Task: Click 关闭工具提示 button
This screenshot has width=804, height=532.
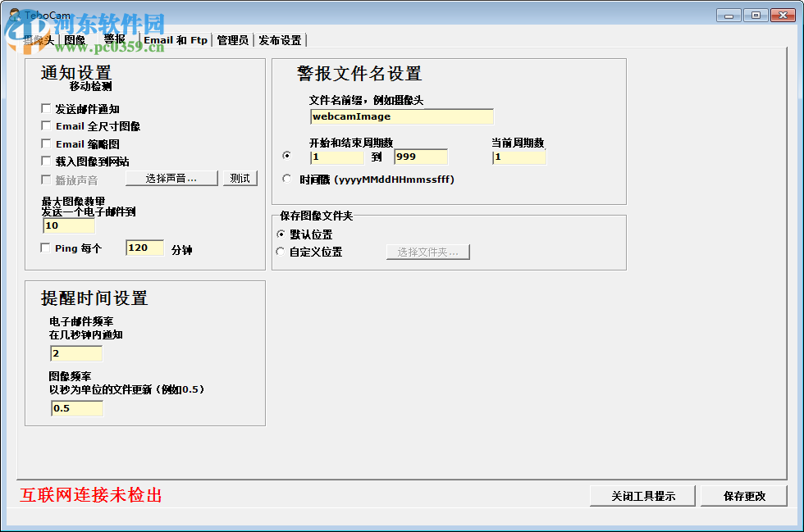Action: [x=642, y=495]
